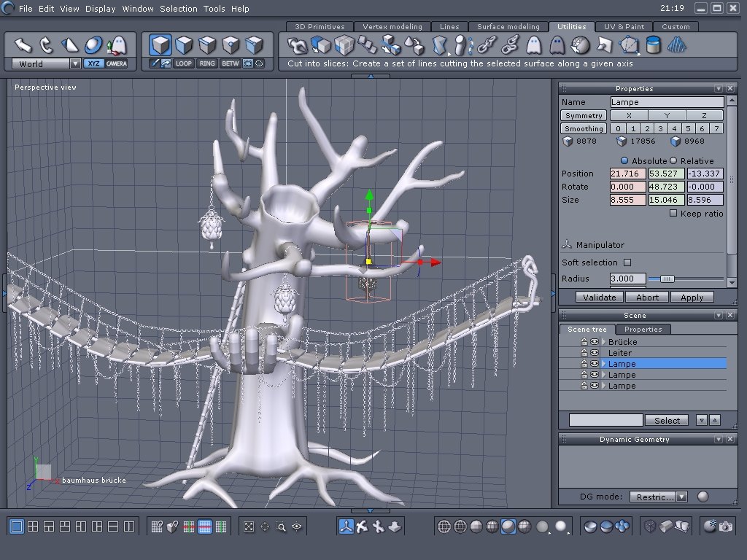This screenshot has height=560, width=747.
Task: Click the dark ghost utility icon
Action: tap(557, 46)
